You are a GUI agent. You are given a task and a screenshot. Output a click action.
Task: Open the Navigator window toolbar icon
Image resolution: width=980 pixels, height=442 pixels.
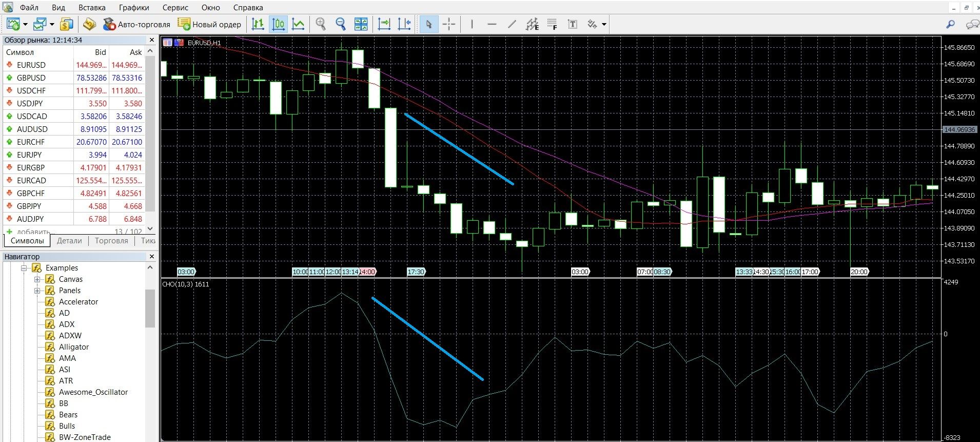[x=90, y=24]
